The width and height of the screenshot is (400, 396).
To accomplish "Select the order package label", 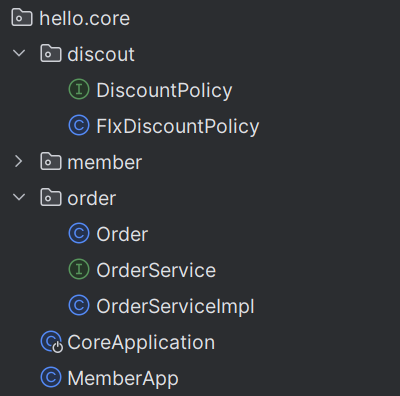I will coord(92,198).
